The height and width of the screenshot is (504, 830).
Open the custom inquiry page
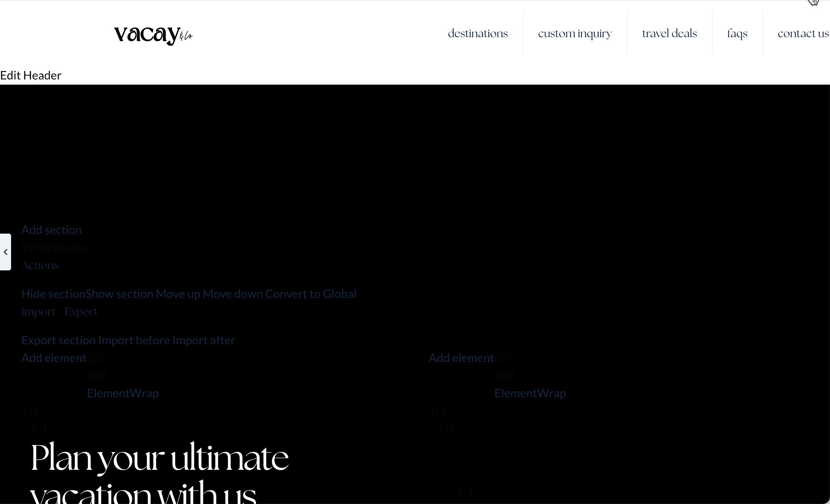(575, 33)
